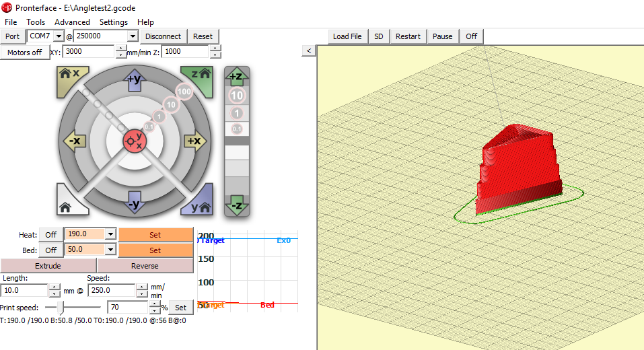Click Disconnect button
The height and width of the screenshot is (350, 644).
pos(163,36)
